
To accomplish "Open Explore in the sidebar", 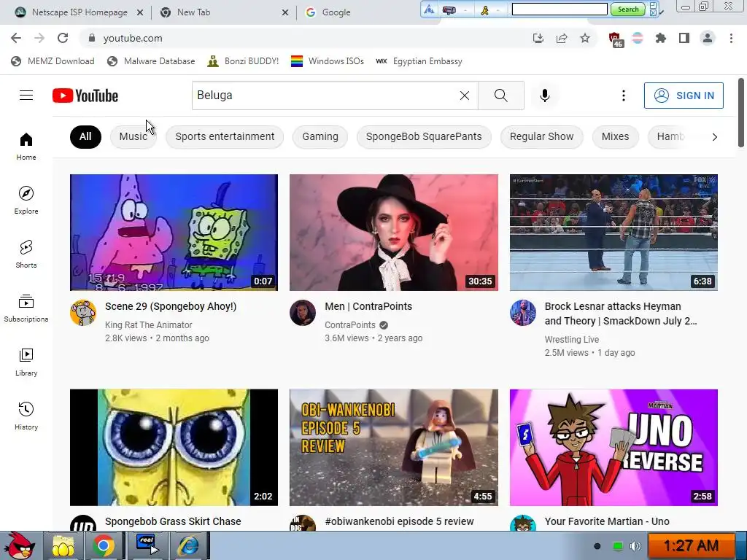I will point(26,200).
